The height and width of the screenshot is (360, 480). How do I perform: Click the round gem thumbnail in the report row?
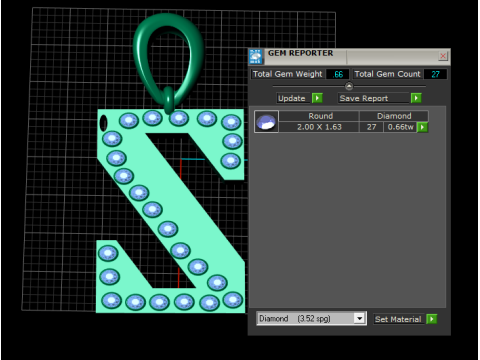point(266,122)
